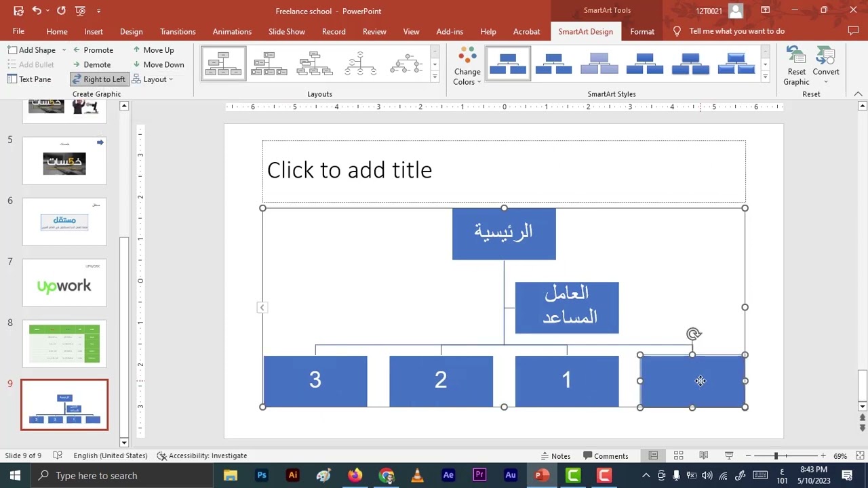Undo the last action
Screen dimensions: 868x488
(37, 11)
